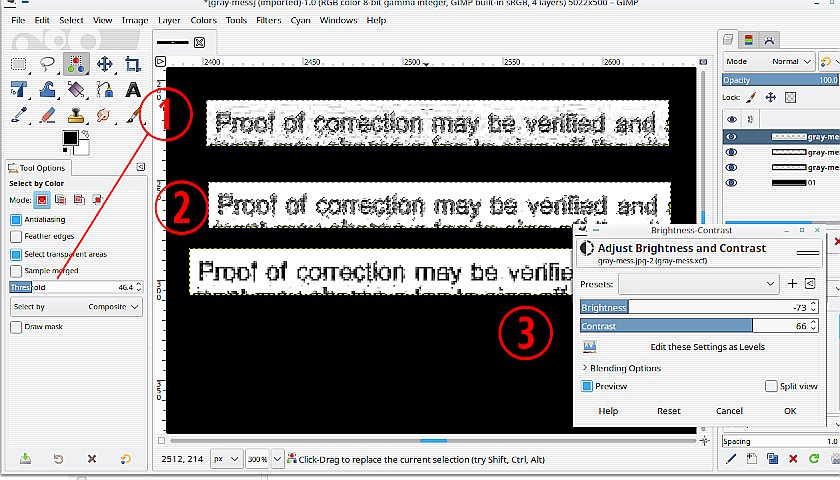The width and height of the screenshot is (840, 480).
Task: Select the Paths tool
Action: (x=104, y=89)
